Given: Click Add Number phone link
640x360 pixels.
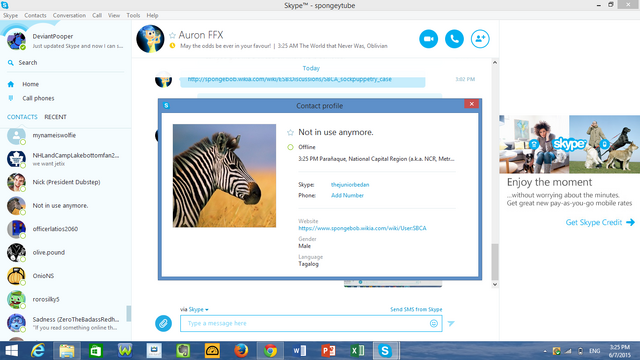Looking at the screenshot, I should pyautogui.click(x=347, y=196).
